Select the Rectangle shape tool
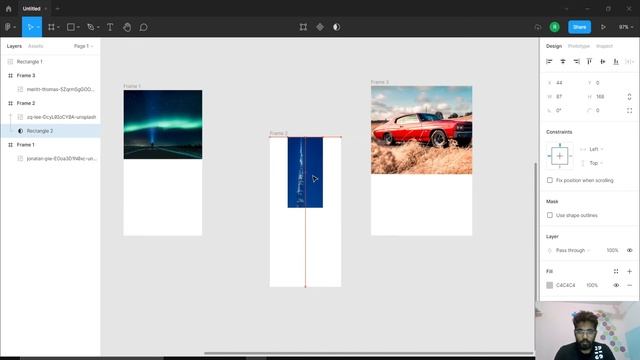 click(x=71, y=27)
